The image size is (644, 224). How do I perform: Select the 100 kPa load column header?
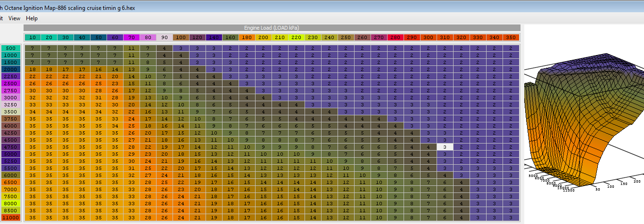coord(181,37)
